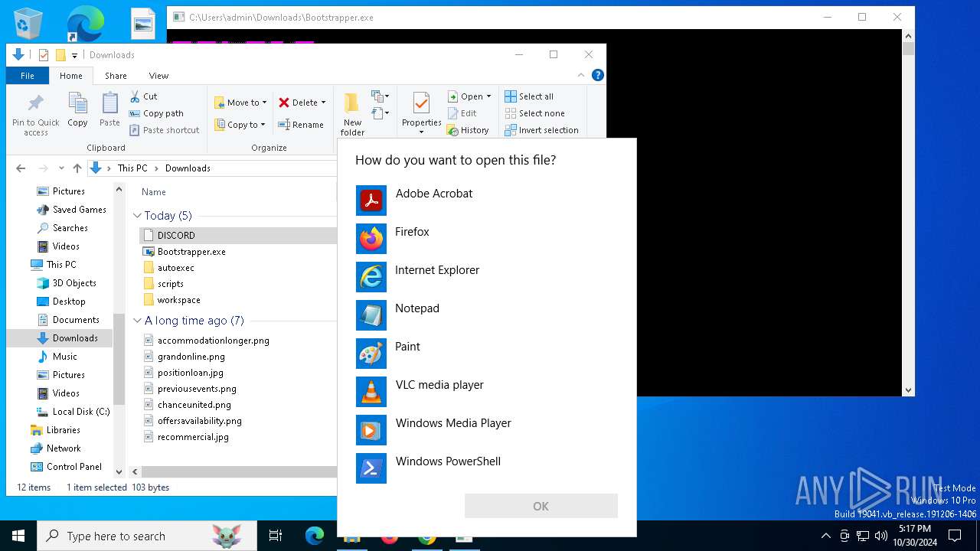Open Properties from the ribbon
This screenshot has width=980, height=551.
421,113
